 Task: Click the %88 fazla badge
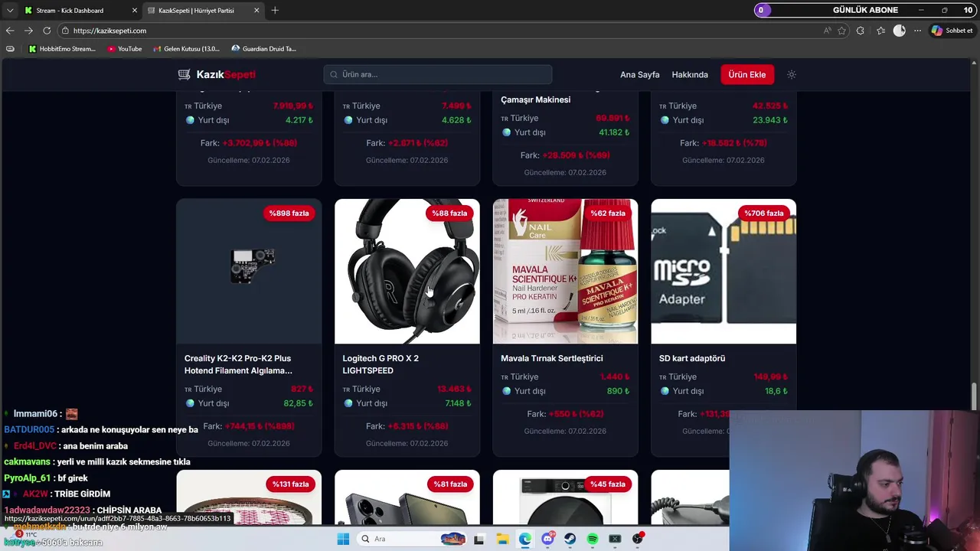(x=449, y=214)
